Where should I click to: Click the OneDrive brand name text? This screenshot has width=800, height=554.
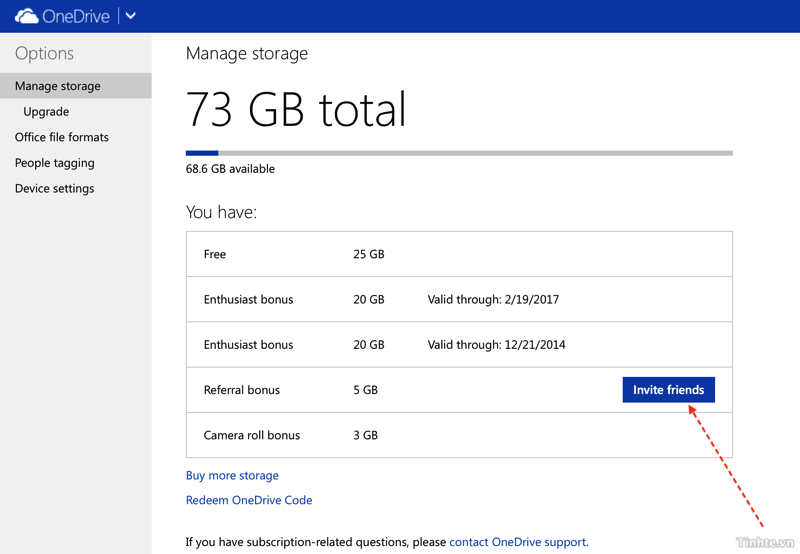click(x=76, y=16)
